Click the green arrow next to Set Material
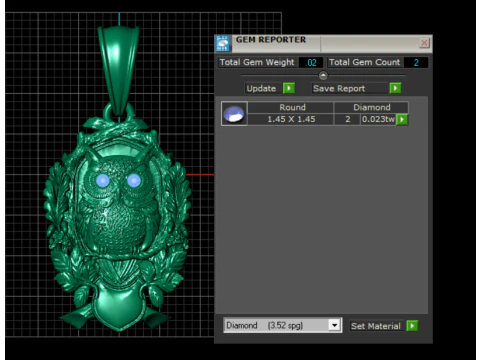Image resolution: width=480 pixels, height=360 pixels. pyautogui.click(x=412, y=326)
